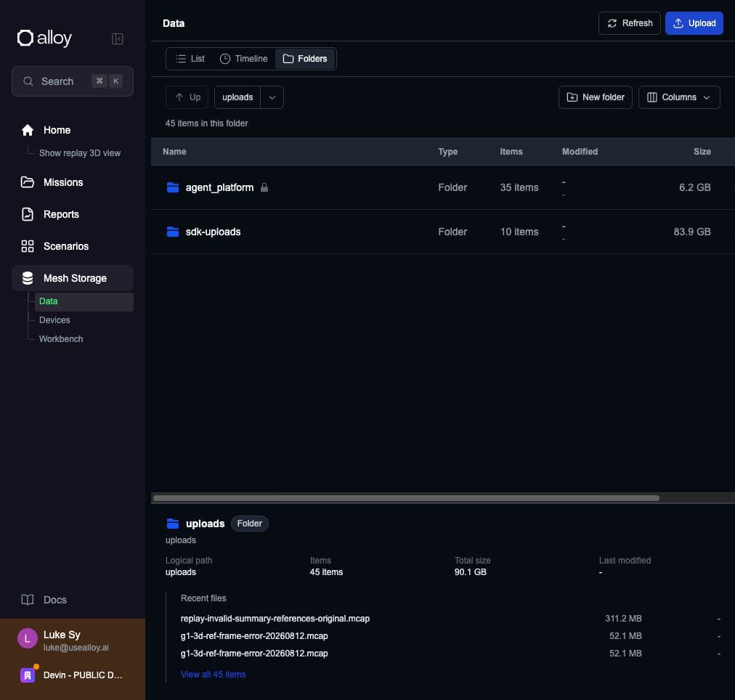Sort by Size column header
Image resolution: width=735 pixels, height=700 pixels.
click(x=702, y=152)
